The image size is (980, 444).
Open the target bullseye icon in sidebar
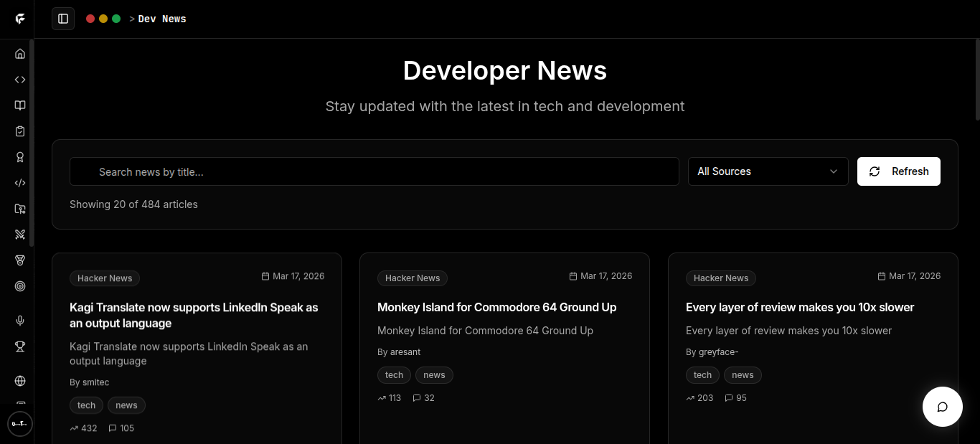(20, 286)
